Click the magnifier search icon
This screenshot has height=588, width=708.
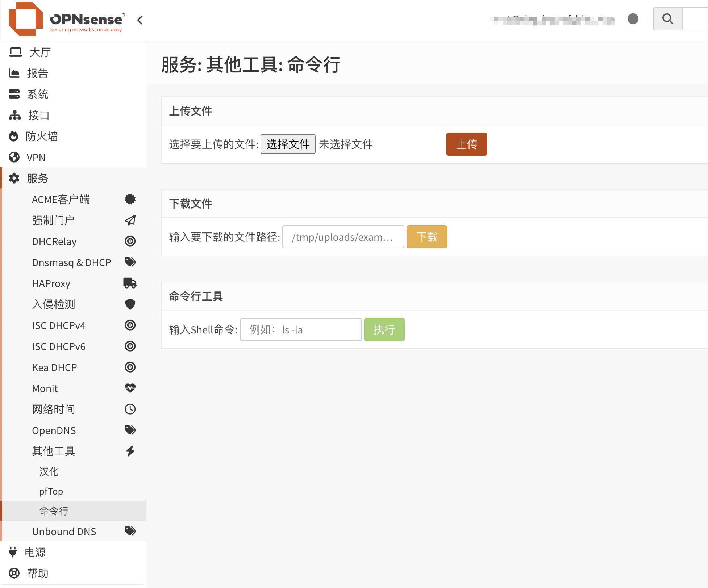click(667, 19)
